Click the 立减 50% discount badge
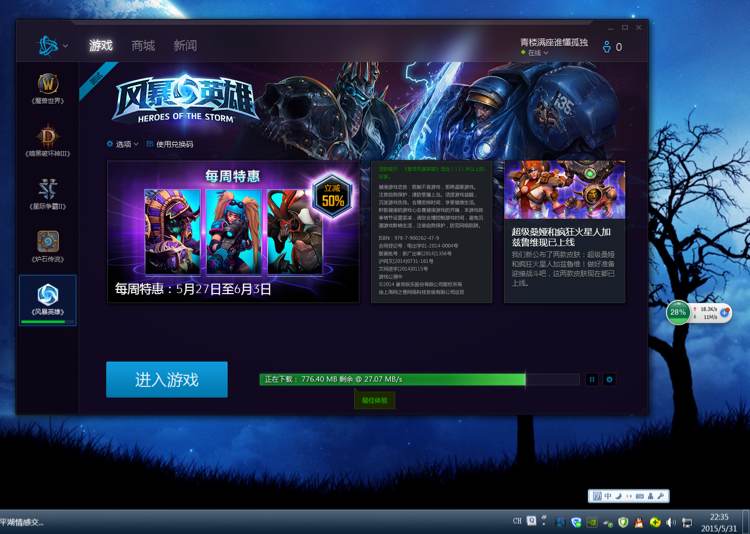 [x=332, y=196]
